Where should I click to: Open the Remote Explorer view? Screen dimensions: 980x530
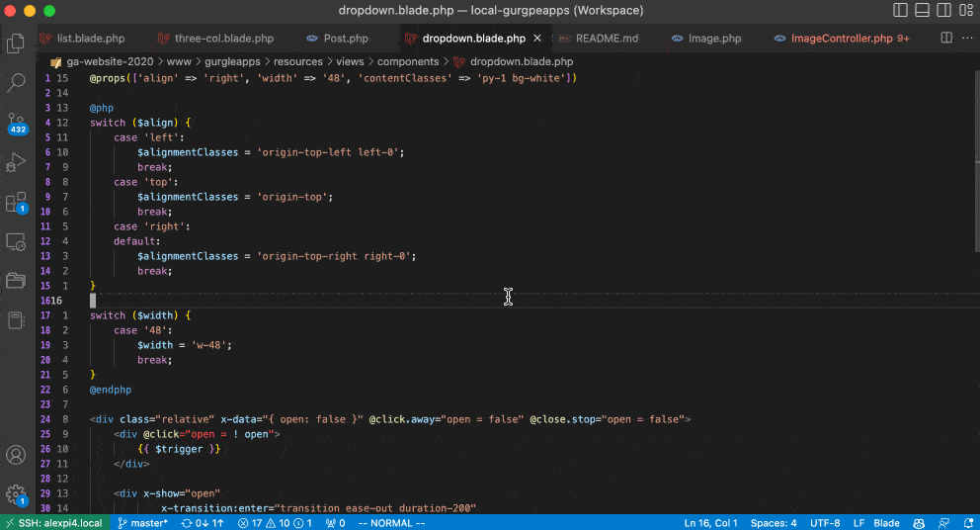click(x=16, y=241)
